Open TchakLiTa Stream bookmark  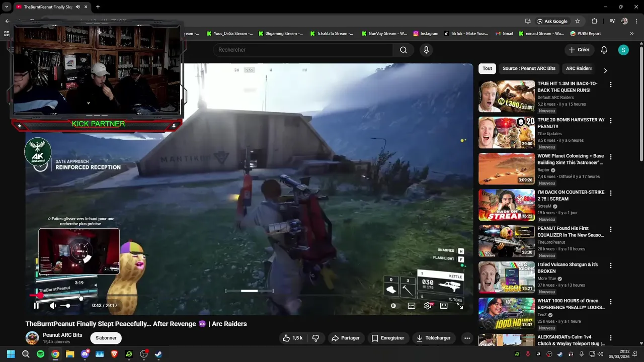click(x=332, y=34)
